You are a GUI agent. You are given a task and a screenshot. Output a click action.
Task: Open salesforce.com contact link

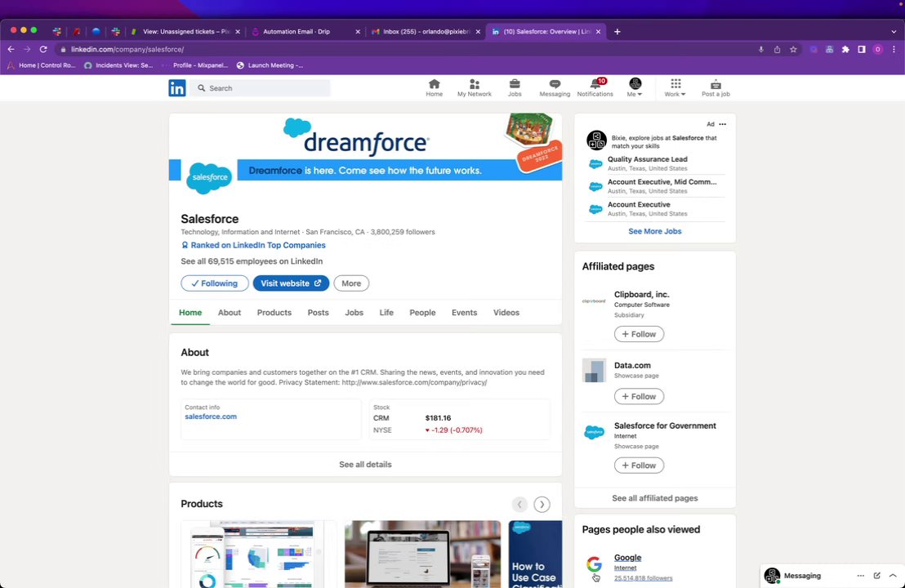coord(211,416)
